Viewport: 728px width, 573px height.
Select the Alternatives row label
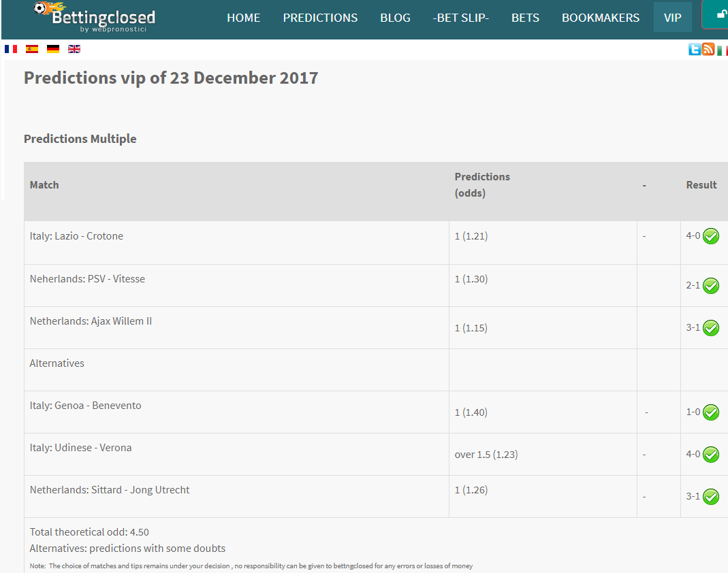(57, 363)
